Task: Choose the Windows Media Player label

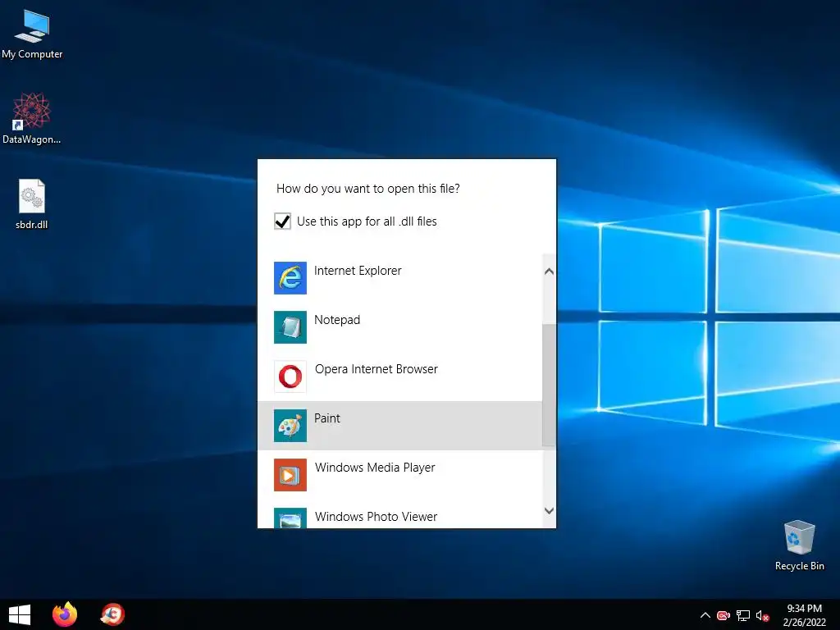Action: click(x=375, y=468)
